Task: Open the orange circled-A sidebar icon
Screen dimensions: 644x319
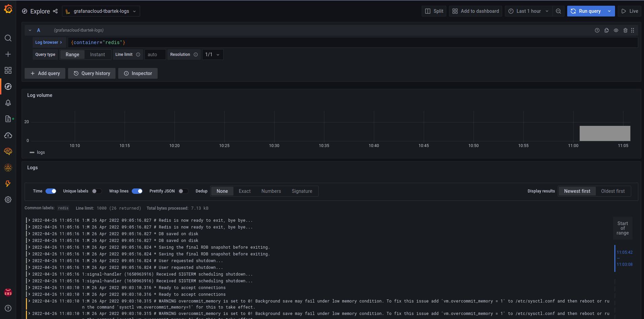Action: point(8,168)
